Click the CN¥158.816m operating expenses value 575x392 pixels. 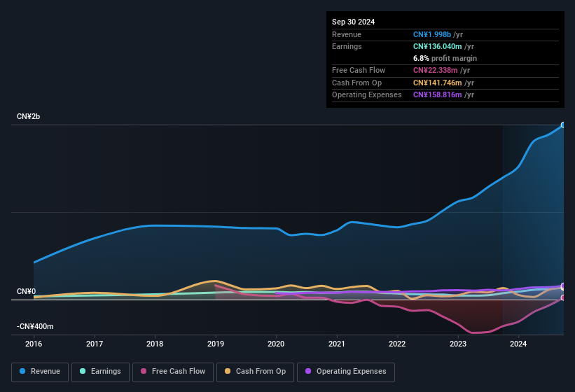[x=438, y=95]
